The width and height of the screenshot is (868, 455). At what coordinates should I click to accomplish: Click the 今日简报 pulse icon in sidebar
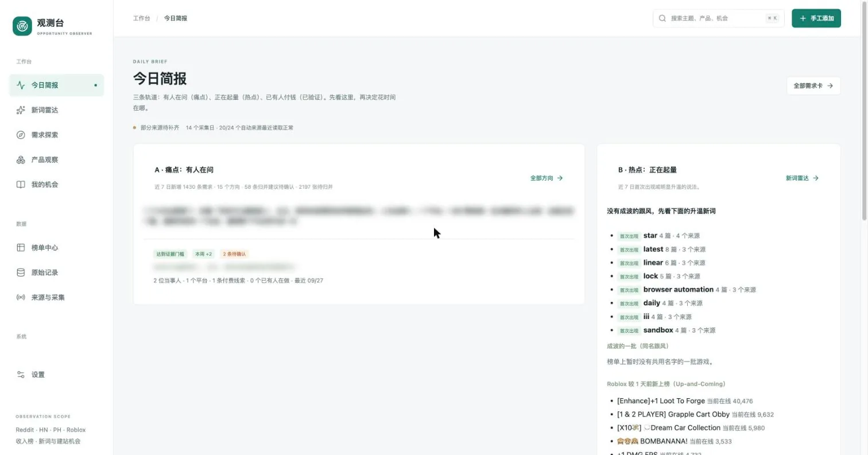coord(21,85)
